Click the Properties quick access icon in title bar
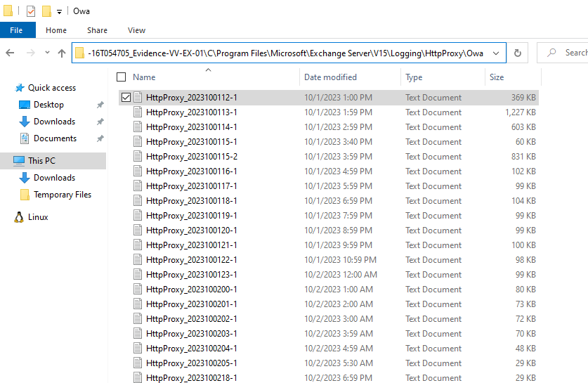The width and height of the screenshot is (588, 383). tap(31, 11)
